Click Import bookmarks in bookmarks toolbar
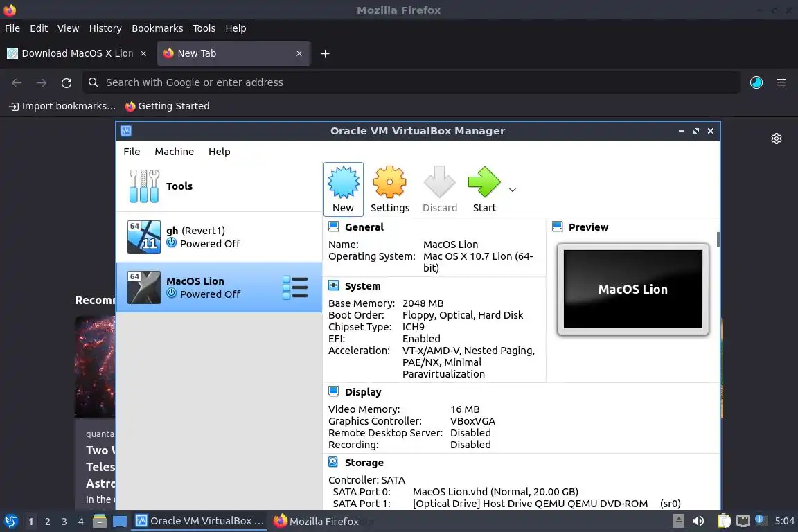 62,106
